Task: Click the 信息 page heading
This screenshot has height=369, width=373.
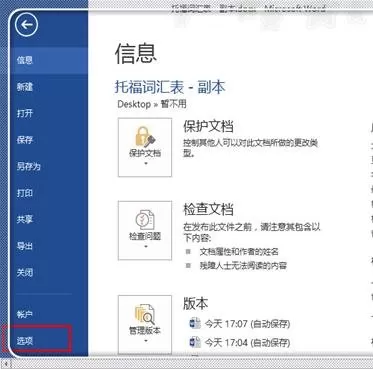Action: [x=136, y=54]
